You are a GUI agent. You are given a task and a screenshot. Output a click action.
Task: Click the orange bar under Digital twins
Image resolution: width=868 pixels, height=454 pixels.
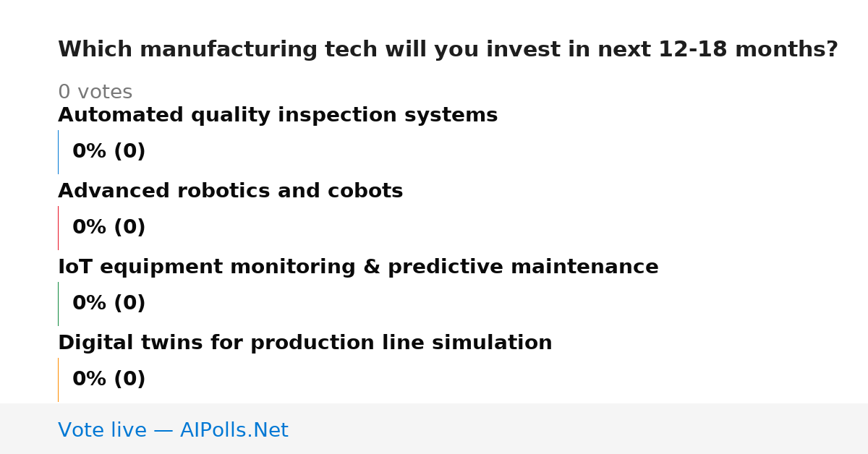click(58, 380)
